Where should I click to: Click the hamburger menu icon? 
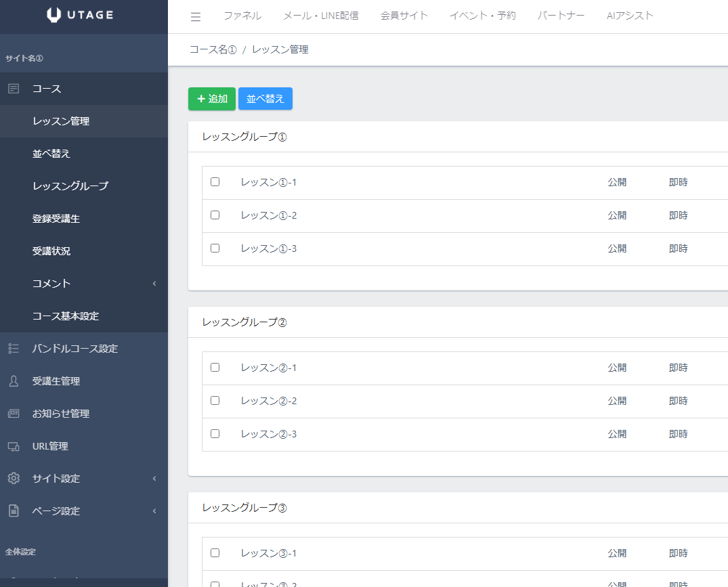coord(196,17)
